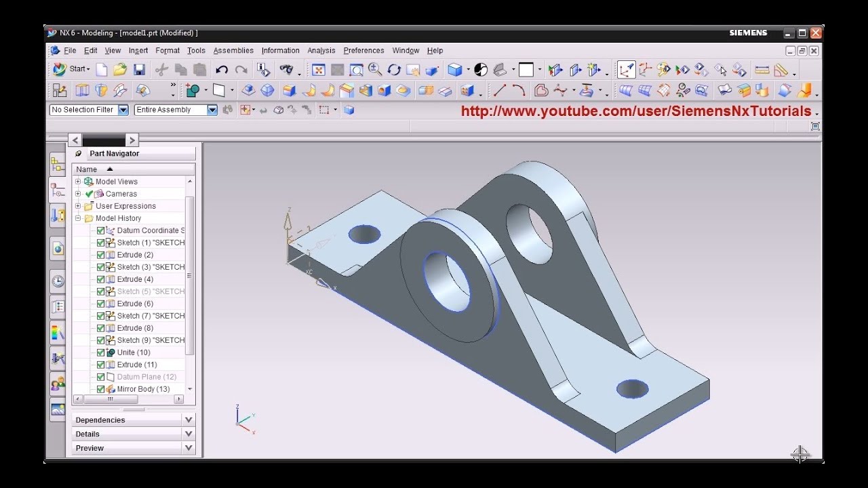This screenshot has height=488, width=868.
Task: Toggle the Unite (10) checkbox
Action: click(x=101, y=352)
